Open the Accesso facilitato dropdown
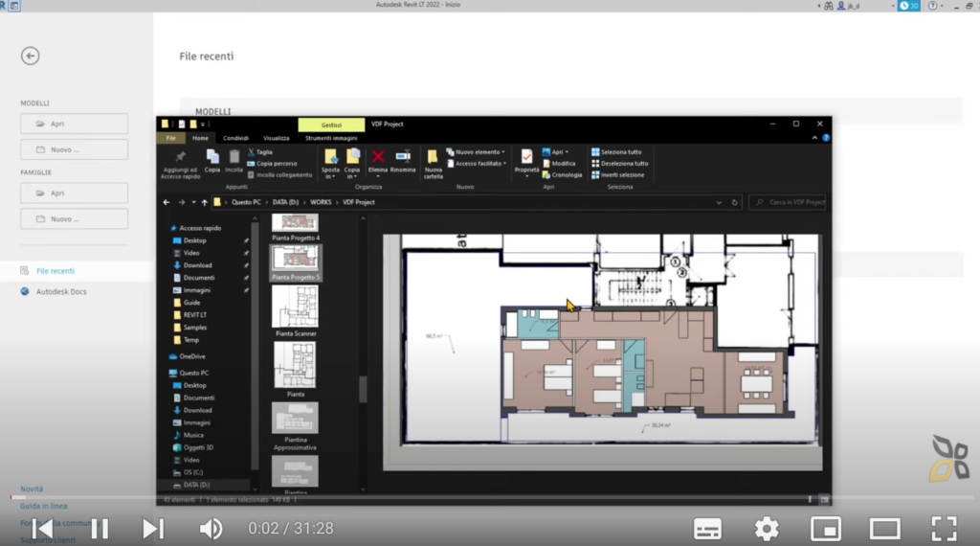Viewport: 980px width, 546px height. (x=477, y=163)
